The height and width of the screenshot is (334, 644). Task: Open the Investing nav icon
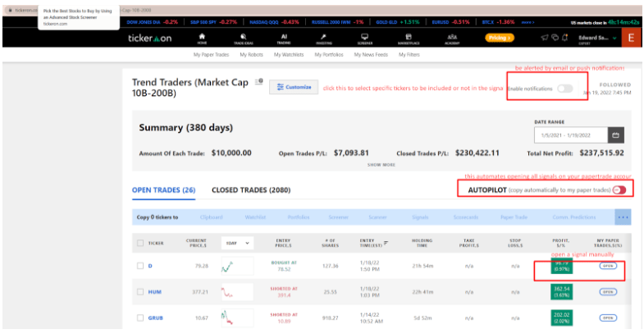click(x=324, y=39)
